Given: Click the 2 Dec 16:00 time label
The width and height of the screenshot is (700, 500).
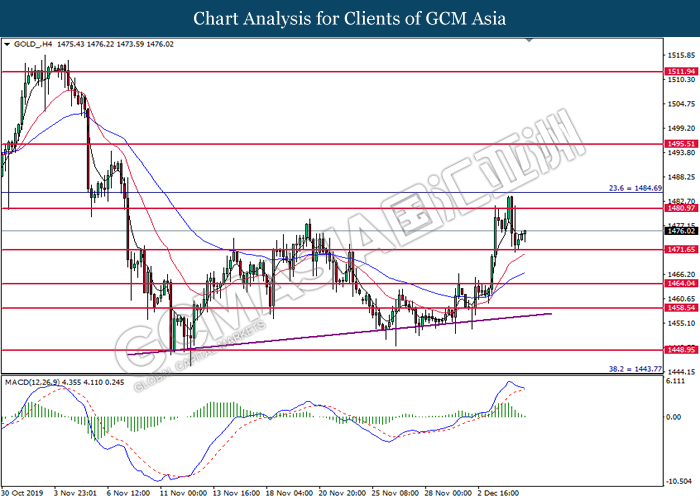Looking at the screenshot, I should point(500,493).
